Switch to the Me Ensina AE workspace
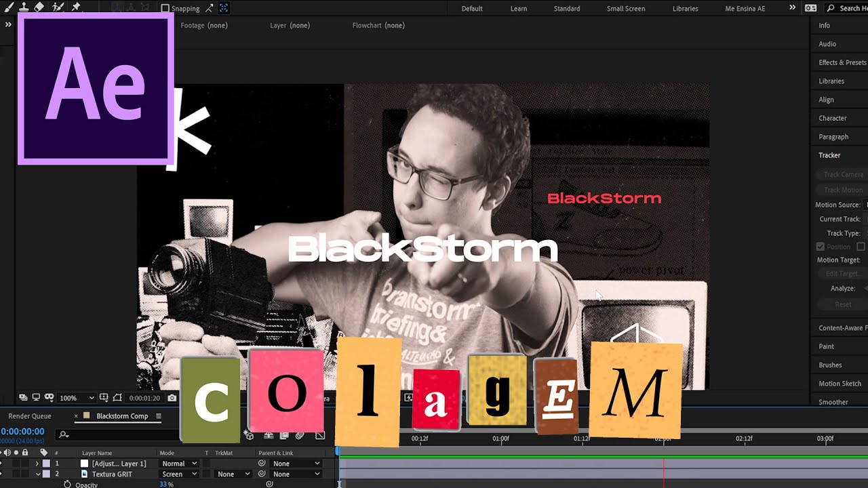 click(745, 9)
